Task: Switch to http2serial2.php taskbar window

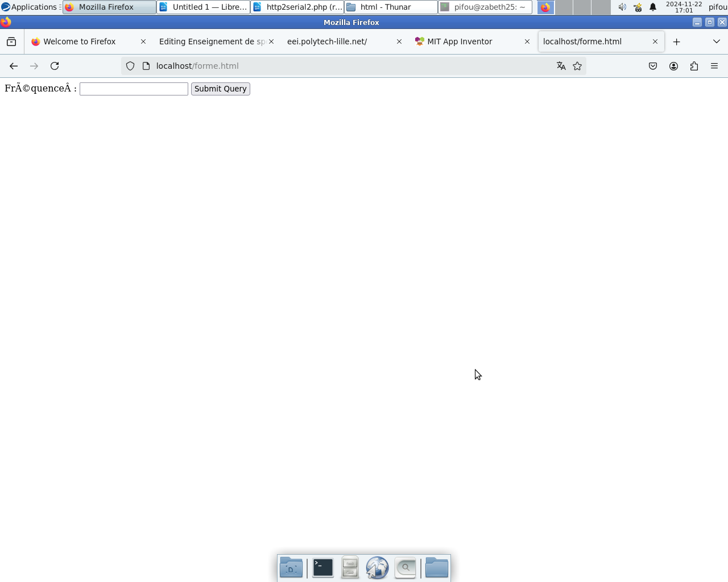Action: pyautogui.click(x=297, y=7)
